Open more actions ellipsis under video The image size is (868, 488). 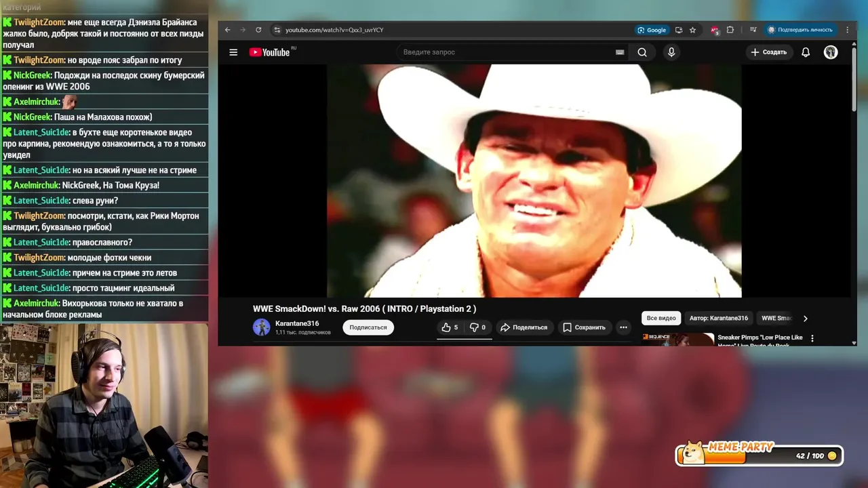pos(623,327)
